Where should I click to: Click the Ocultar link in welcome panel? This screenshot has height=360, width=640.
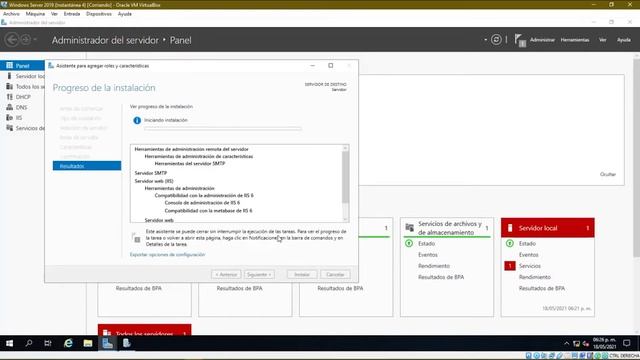pyautogui.click(x=608, y=174)
